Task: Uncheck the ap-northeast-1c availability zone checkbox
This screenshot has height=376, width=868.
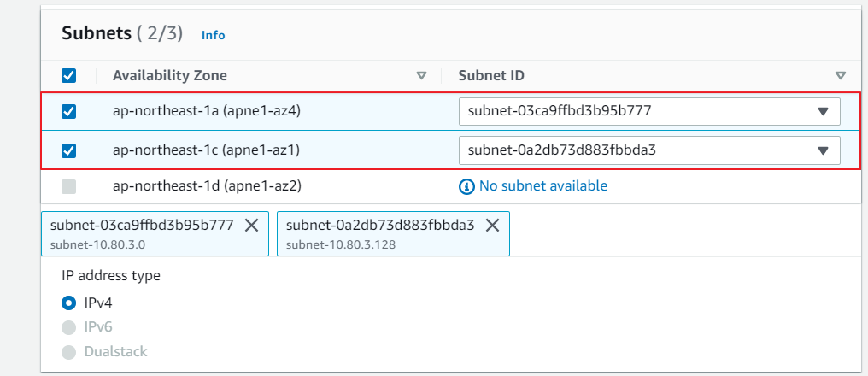Action: [x=69, y=150]
